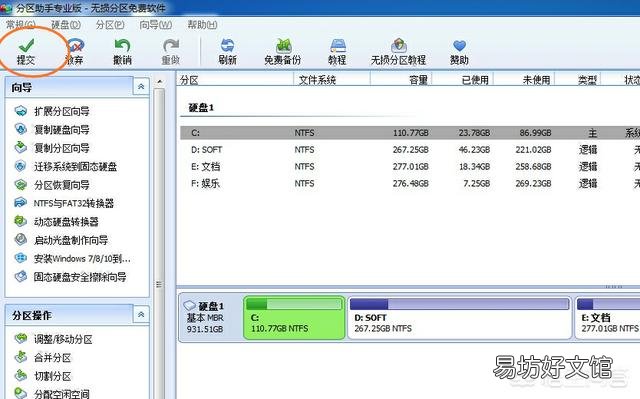Launch 迁移系统到固态硬盘 wizard
Screen dimensions: 640x399
coord(76,166)
